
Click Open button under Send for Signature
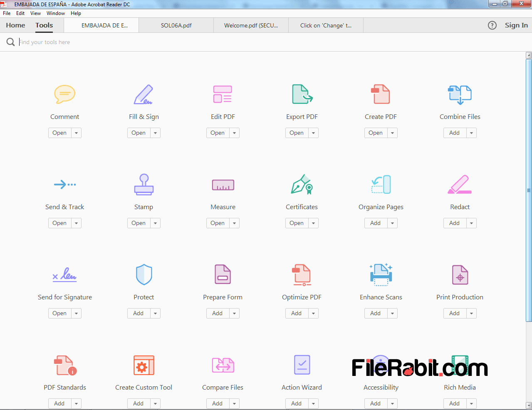59,314
